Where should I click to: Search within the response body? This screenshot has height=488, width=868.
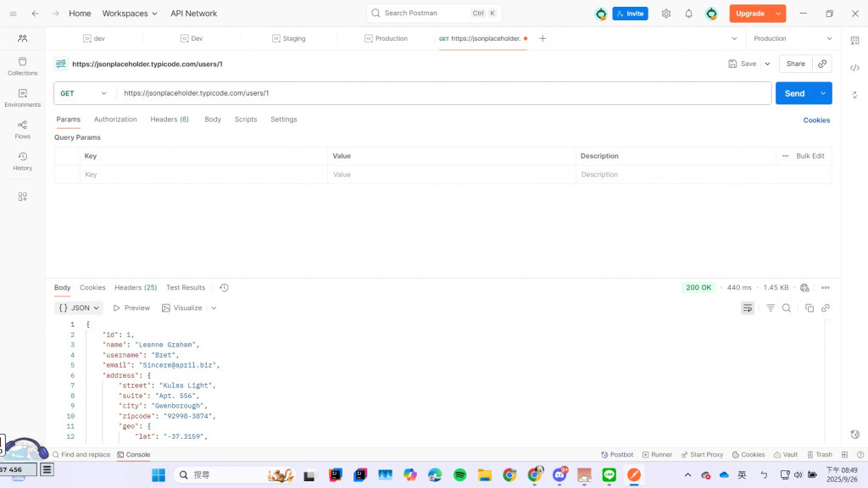pos(786,308)
